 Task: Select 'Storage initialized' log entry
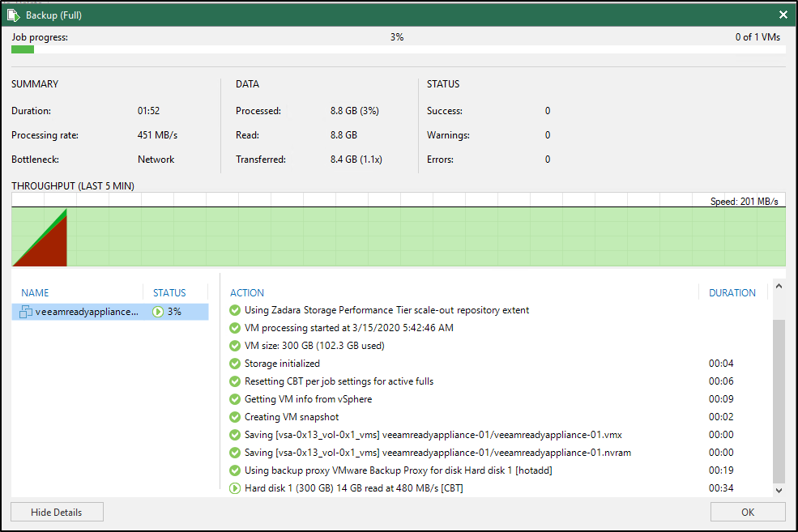[x=282, y=364]
